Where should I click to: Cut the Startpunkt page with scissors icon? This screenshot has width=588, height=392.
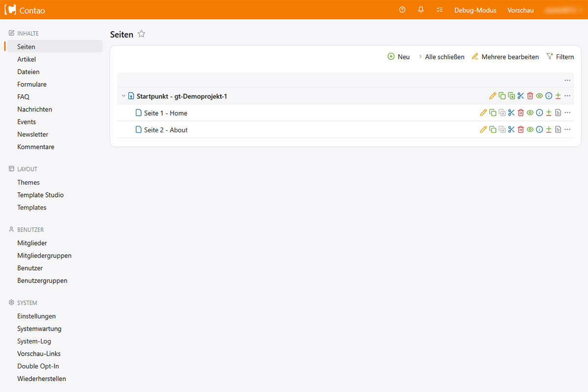pyautogui.click(x=521, y=96)
